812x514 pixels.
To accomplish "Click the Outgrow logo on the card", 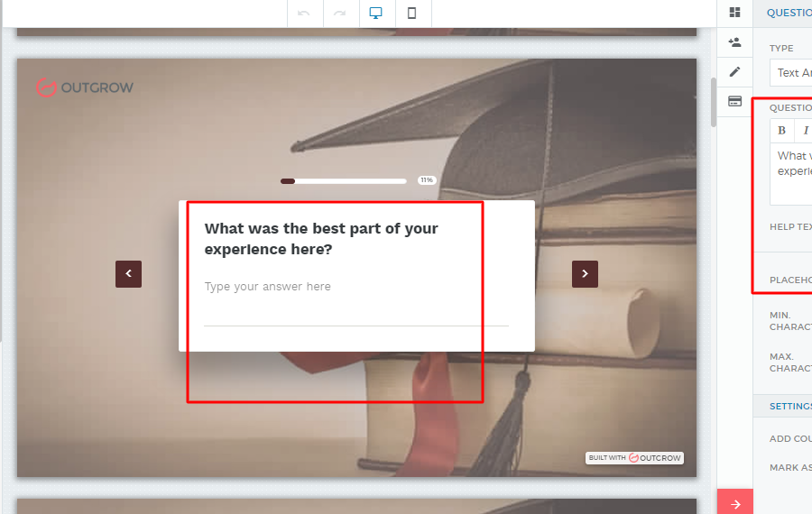I will click(x=85, y=87).
